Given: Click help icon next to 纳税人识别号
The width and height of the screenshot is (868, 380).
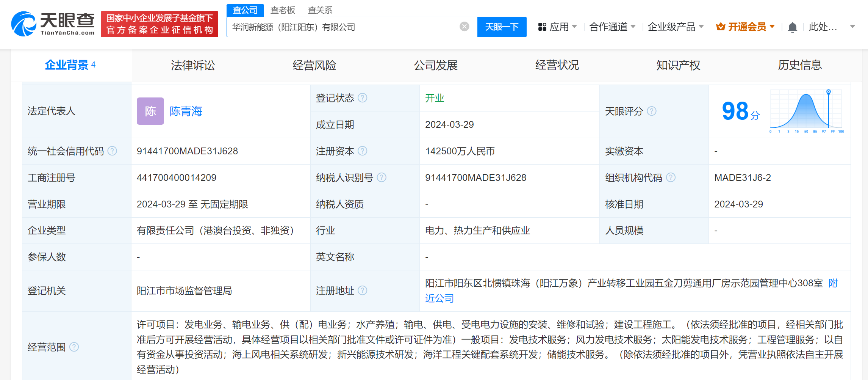Looking at the screenshot, I should [382, 177].
